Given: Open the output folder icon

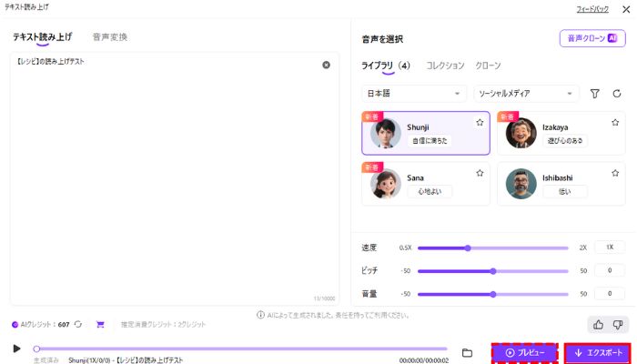Looking at the screenshot, I should pyautogui.click(x=467, y=352).
